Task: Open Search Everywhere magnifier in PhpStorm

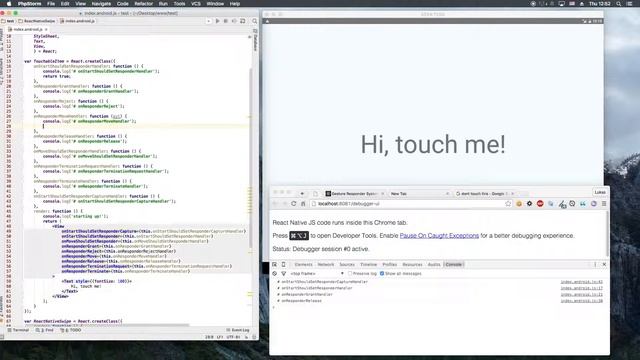Action: (255, 21)
